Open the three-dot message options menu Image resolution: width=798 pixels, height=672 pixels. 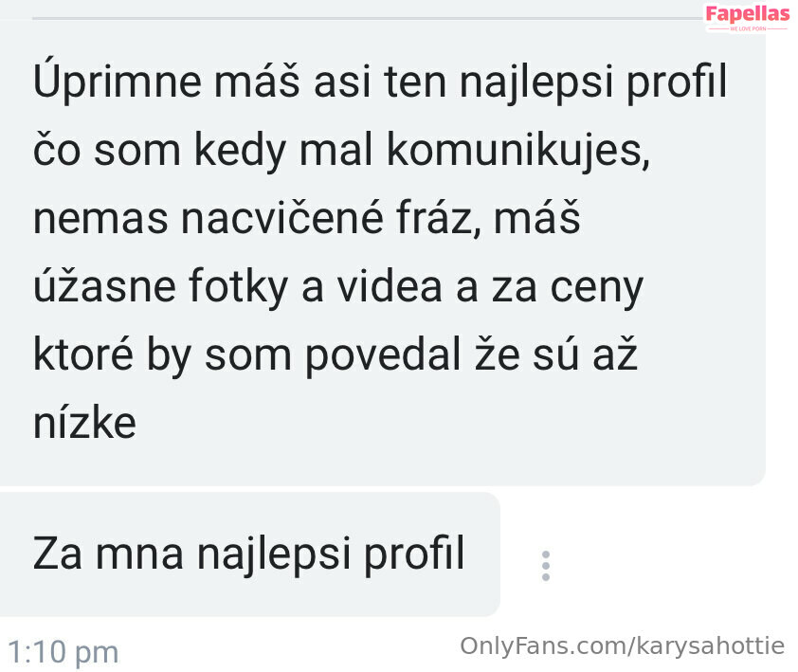tap(546, 565)
